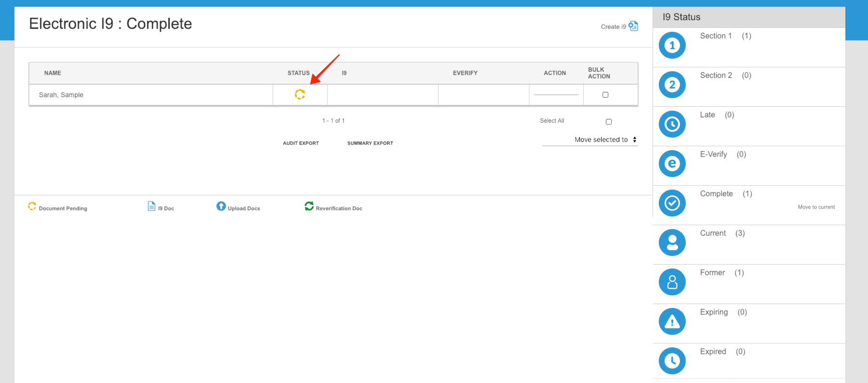The image size is (868, 383).
Task: Open the action dropdown for Sarah, Sample
Action: coord(556,94)
